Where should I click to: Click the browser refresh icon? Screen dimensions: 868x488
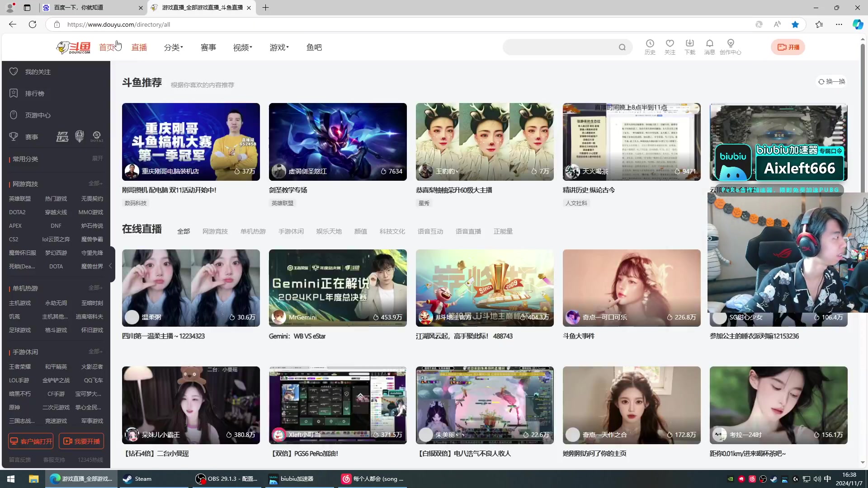point(33,24)
